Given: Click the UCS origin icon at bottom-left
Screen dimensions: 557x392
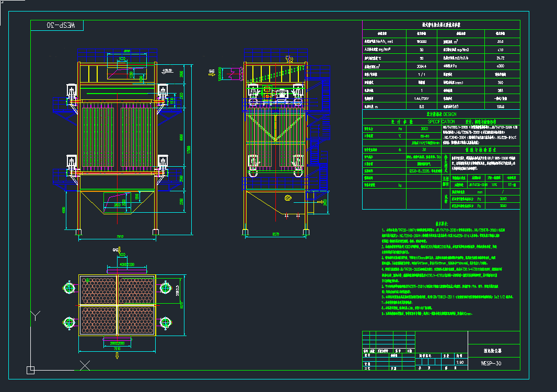Looking at the screenshot, I should coord(31,370).
